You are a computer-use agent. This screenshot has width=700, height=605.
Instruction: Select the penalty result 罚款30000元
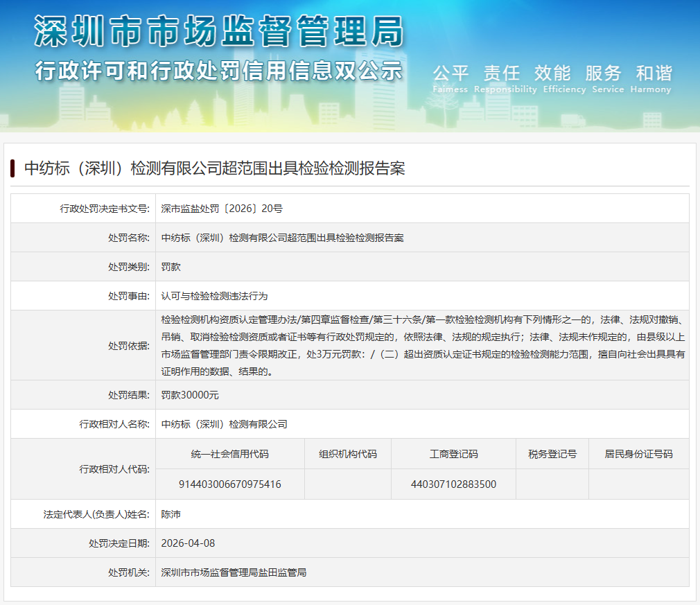point(190,395)
